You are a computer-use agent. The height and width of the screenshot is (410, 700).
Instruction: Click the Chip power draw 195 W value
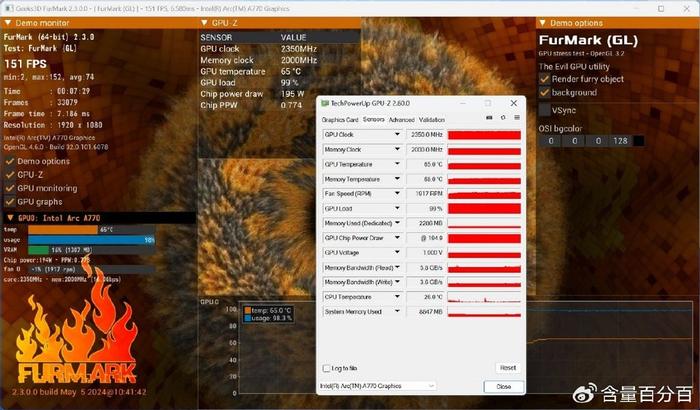pyautogui.click(x=292, y=94)
